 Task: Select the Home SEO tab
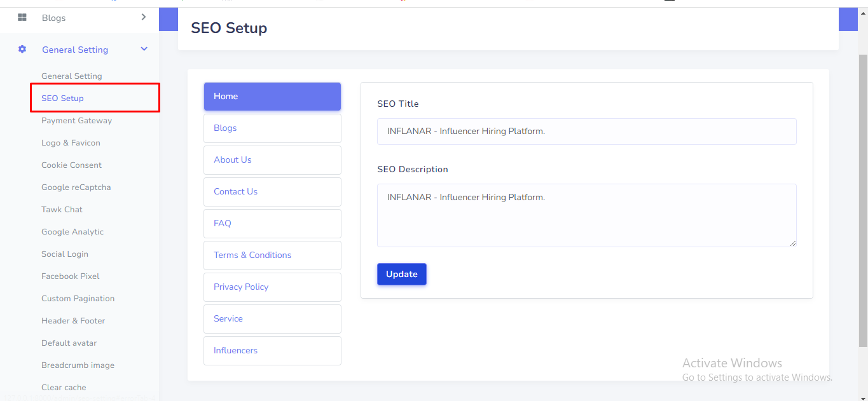click(x=272, y=97)
